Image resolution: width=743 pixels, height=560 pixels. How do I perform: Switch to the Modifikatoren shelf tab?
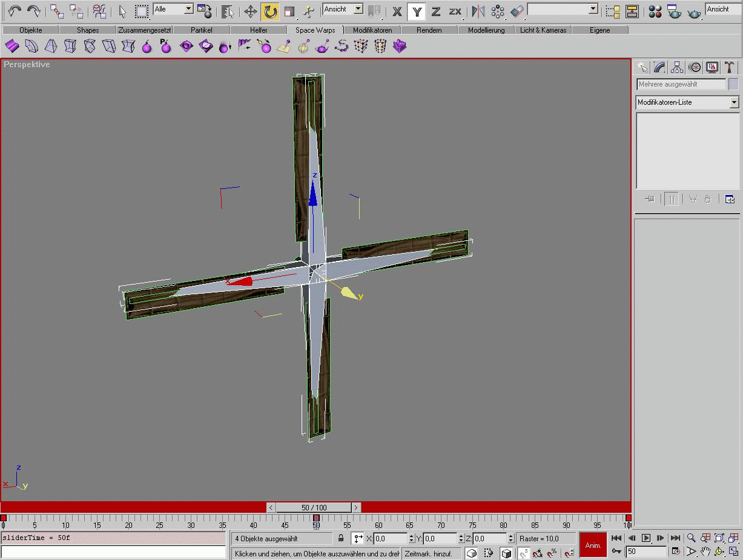coord(372,30)
